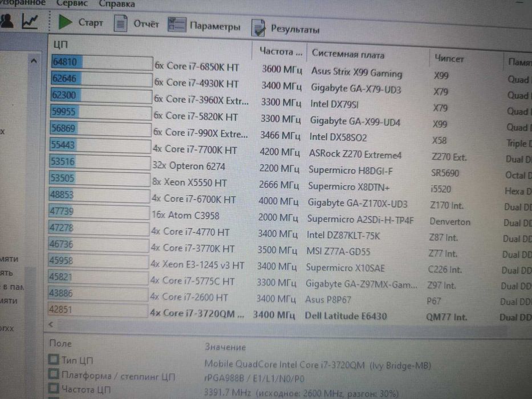
Task: Select the 64810 score bar
Action: point(102,63)
